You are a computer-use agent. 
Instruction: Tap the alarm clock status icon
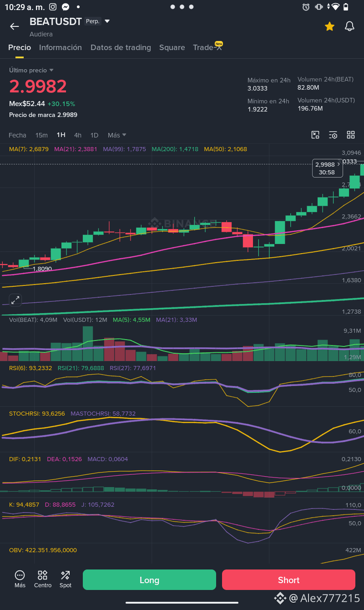[306, 7]
